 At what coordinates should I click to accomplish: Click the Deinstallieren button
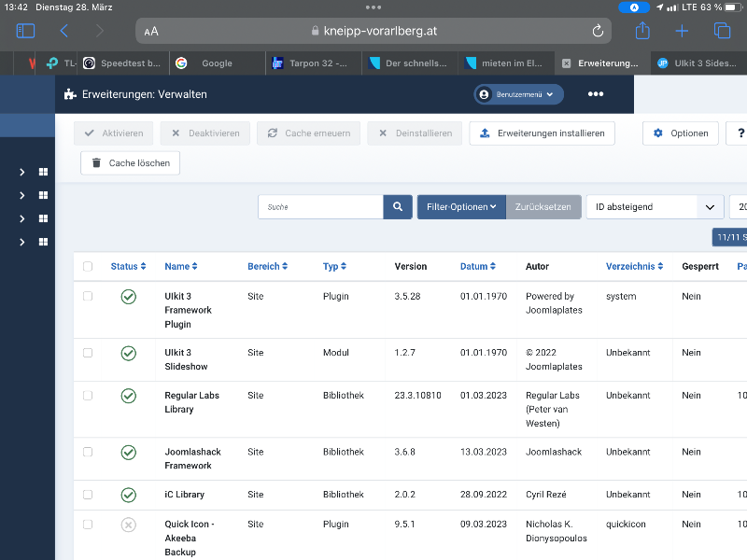[x=415, y=133]
